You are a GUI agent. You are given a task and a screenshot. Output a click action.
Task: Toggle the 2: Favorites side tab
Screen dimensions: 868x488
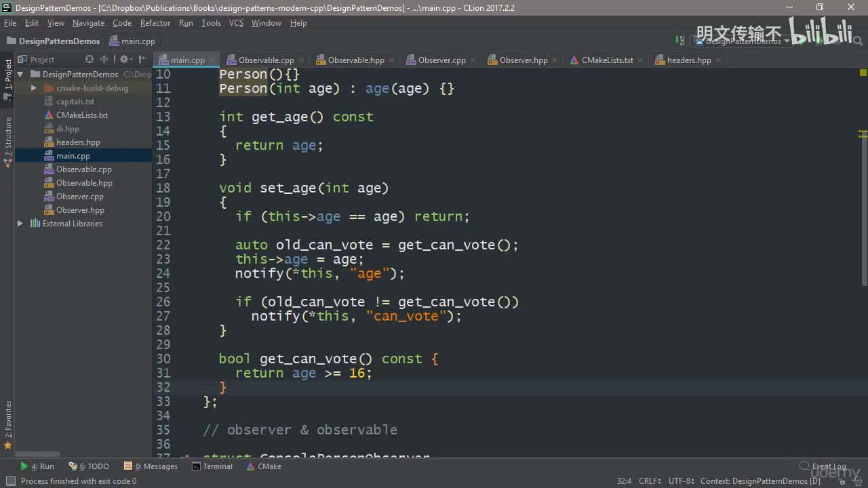click(x=8, y=424)
